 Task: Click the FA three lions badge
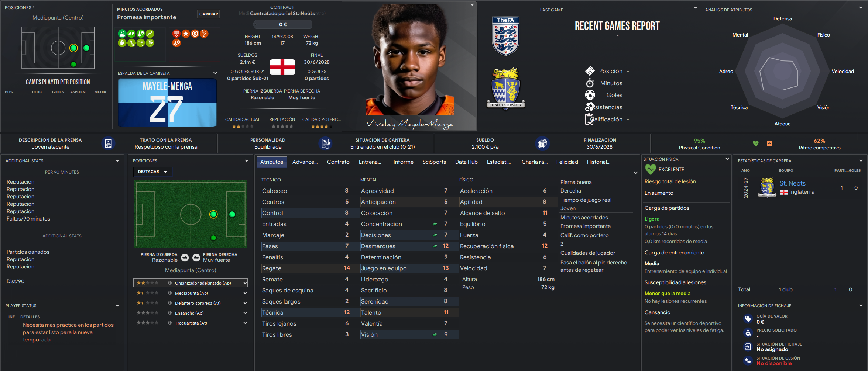(x=506, y=36)
